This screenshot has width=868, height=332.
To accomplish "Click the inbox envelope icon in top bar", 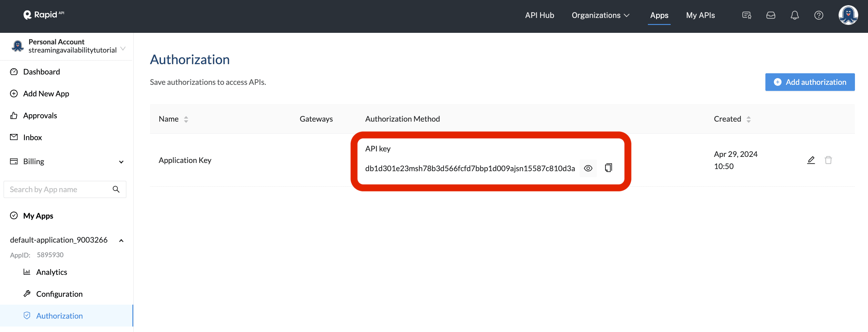I will click(x=771, y=15).
